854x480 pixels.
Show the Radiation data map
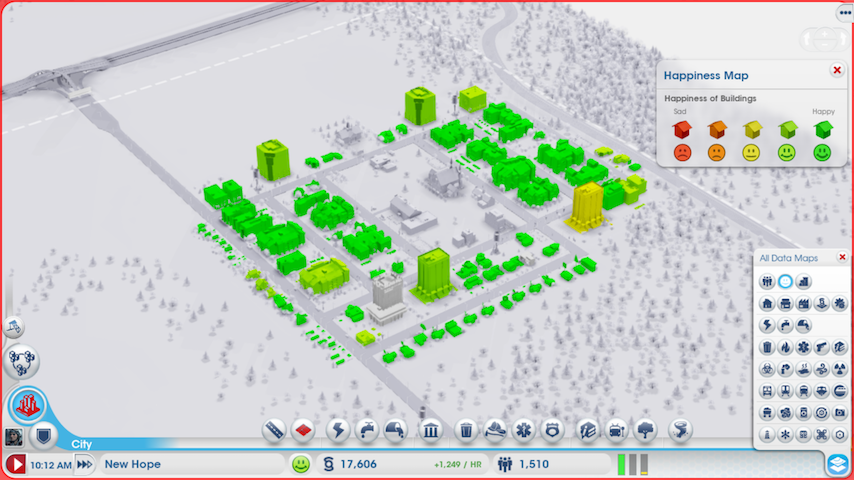(x=840, y=369)
